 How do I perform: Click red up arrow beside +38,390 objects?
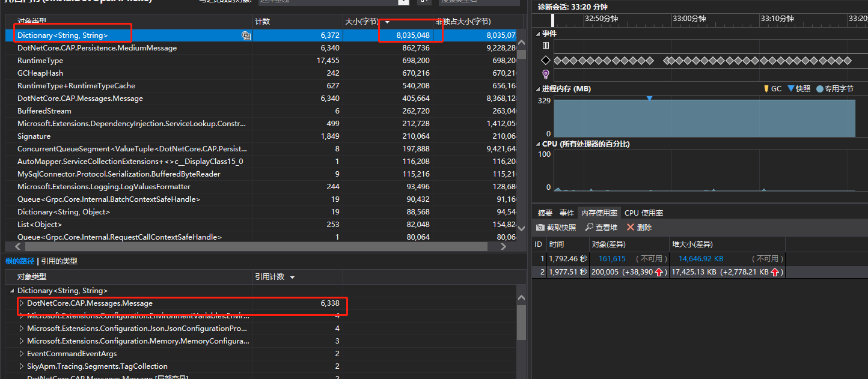[659, 272]
